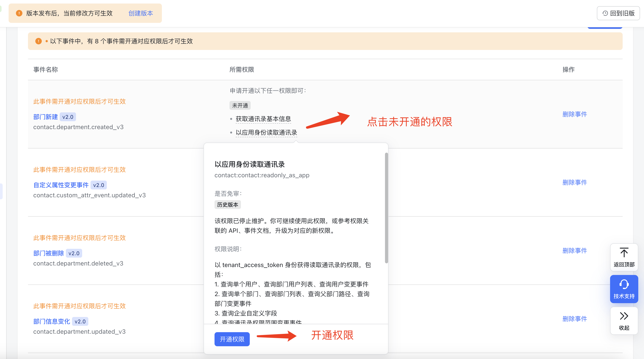The width and height of the screenshot is (644, 359).
Task: Delete the 自定义属性变更事件 via 删除事件
Action: [574, 182]
